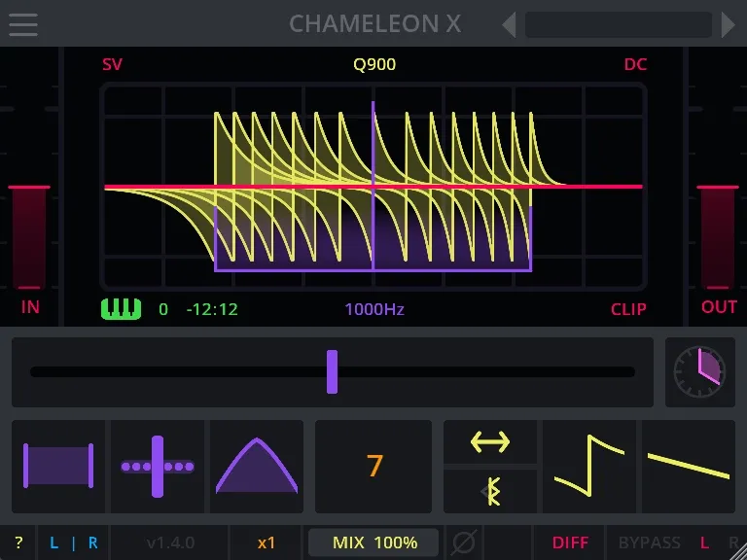Click the MIX 100% control

coord(374,542)
